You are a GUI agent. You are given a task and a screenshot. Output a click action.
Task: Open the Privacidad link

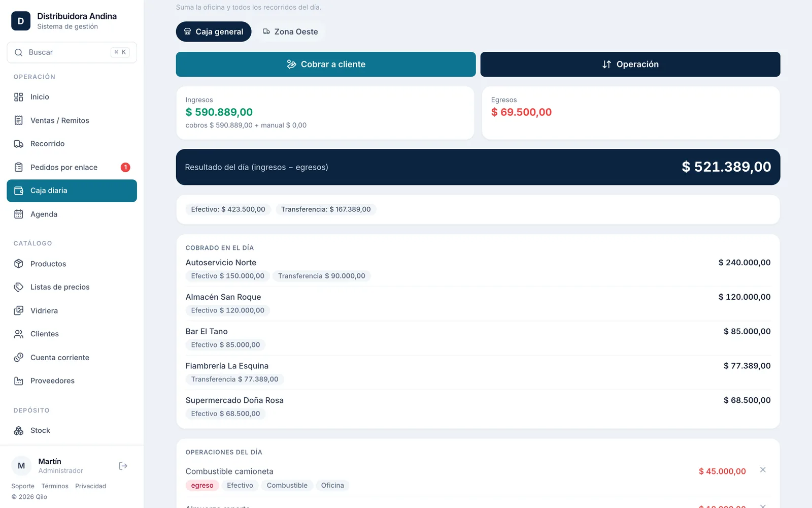tap(91, 486)
